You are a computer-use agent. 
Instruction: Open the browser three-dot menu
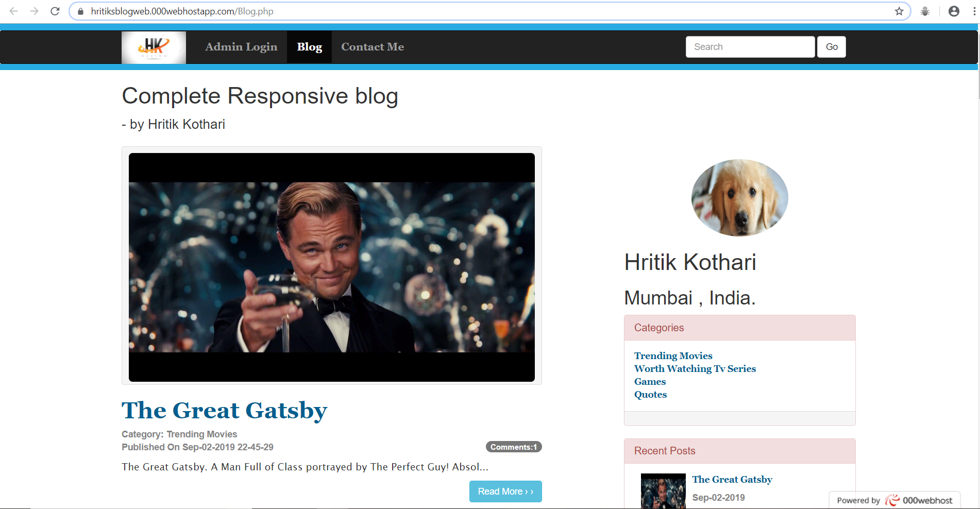[x=974, y=11]
